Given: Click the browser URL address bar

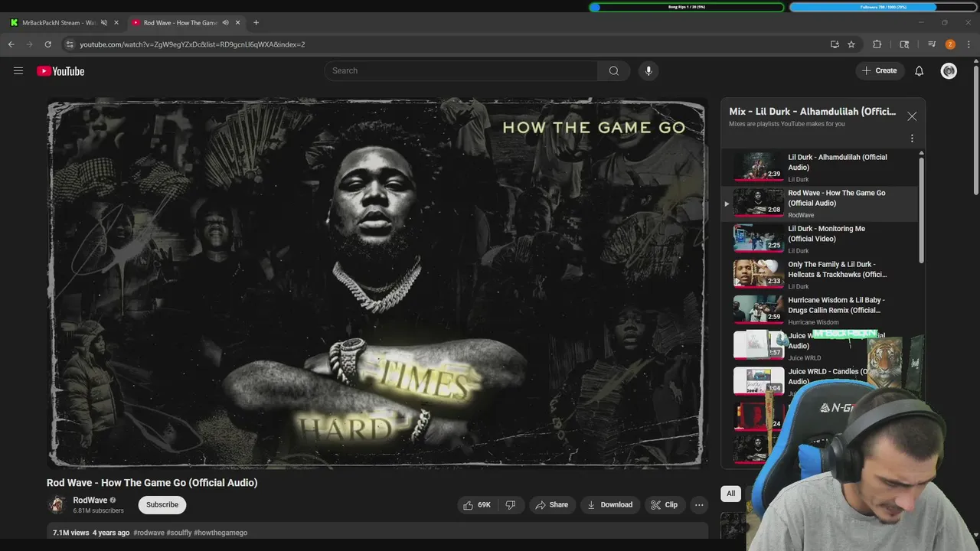Looking at the screenshot, I should coord(444,44).
